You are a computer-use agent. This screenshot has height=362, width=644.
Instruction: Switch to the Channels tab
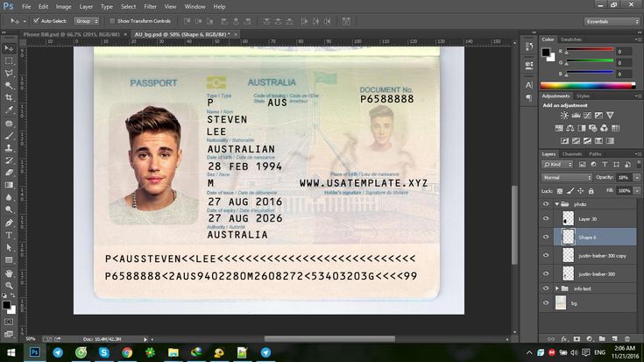572,154
